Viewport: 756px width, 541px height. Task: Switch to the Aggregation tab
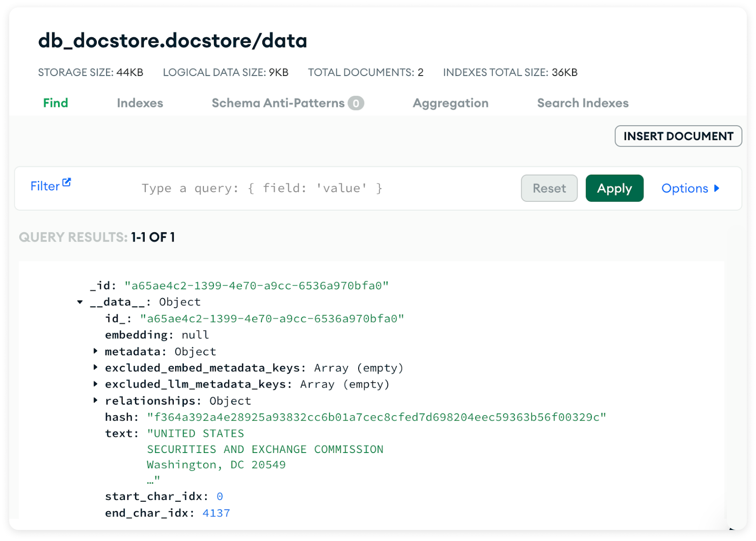450,103
